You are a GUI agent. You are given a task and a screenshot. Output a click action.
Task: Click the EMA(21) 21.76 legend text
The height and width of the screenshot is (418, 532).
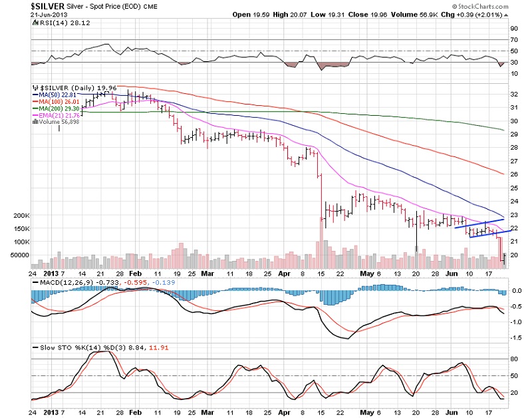click(x=59, y=115)
